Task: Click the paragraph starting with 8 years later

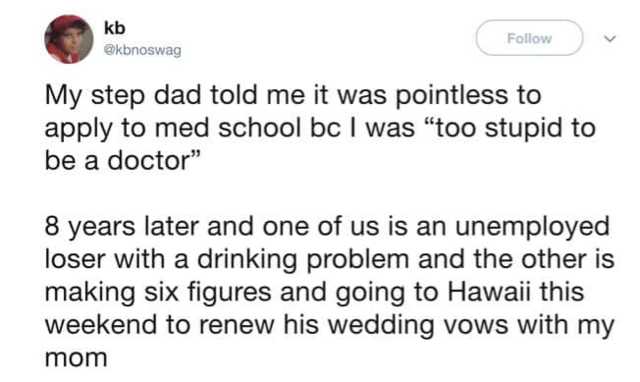Action: [329, 292]
